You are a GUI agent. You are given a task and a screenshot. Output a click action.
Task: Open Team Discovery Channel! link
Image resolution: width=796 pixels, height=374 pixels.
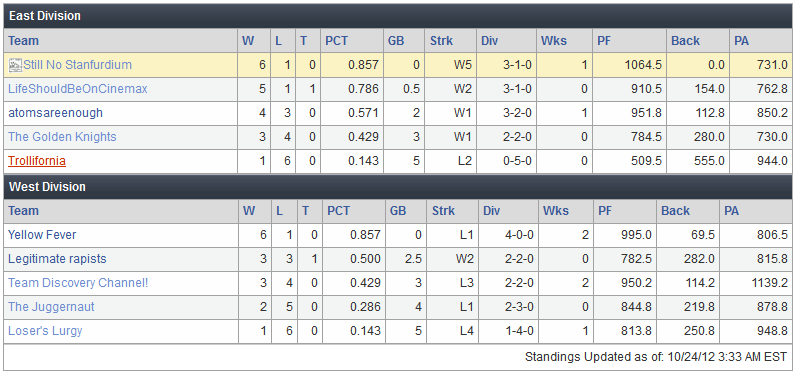tap(78, 283)
